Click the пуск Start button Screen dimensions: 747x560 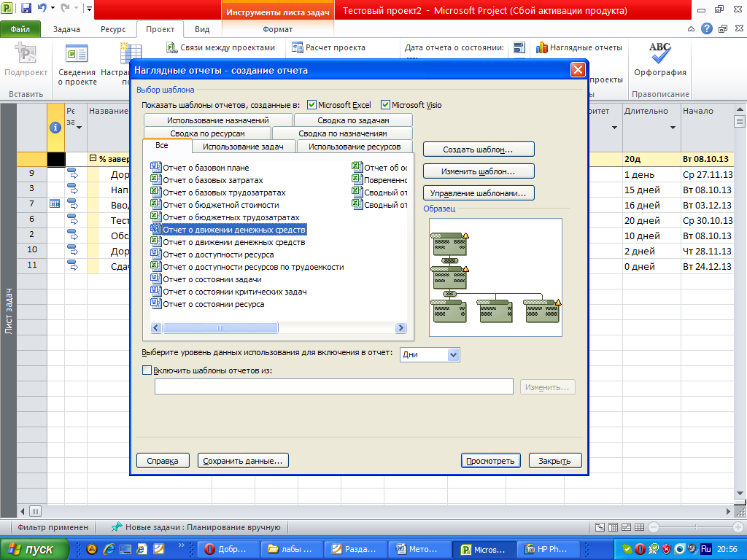tap(34, 549)
